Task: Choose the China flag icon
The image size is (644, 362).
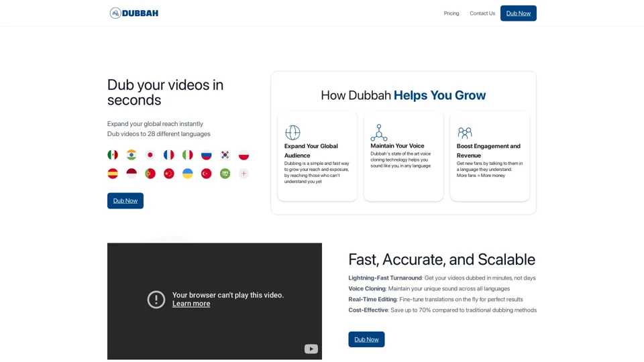Action: (169, 174)
